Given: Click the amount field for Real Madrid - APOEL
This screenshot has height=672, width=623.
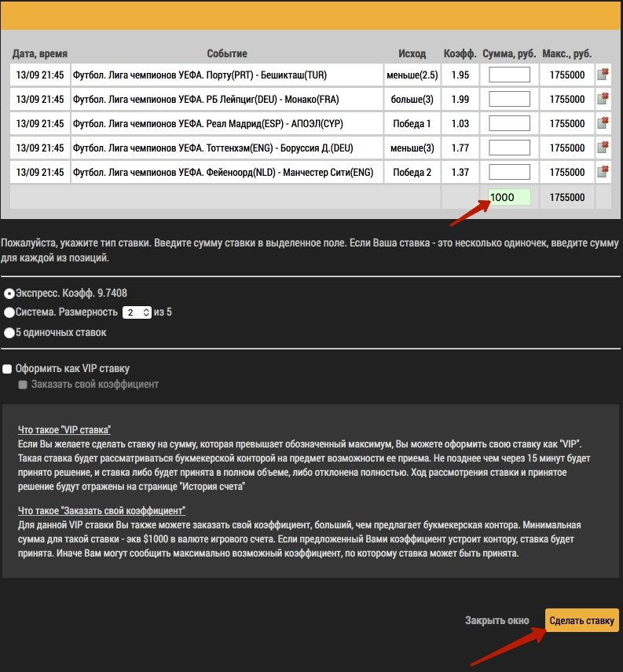Looking at the screenshot, I should pyautogui.click(x=509, y=123).
